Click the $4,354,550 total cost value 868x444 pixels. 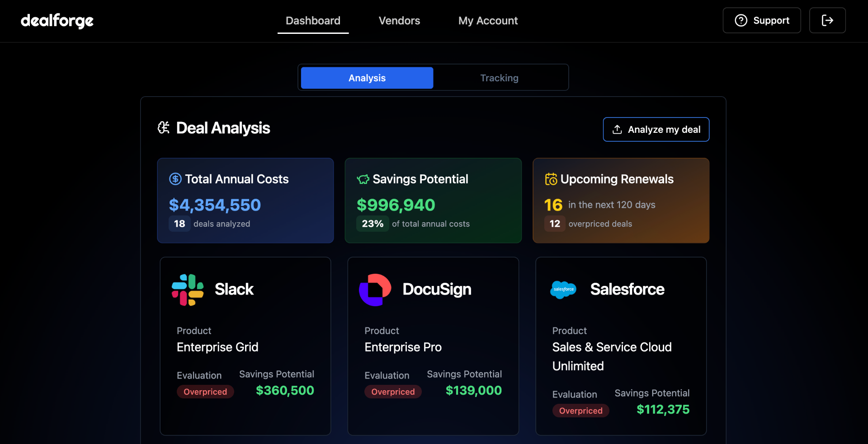215,205
